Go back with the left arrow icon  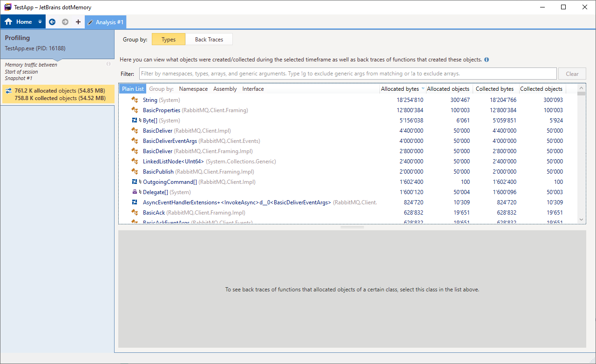tap(52, 22)
